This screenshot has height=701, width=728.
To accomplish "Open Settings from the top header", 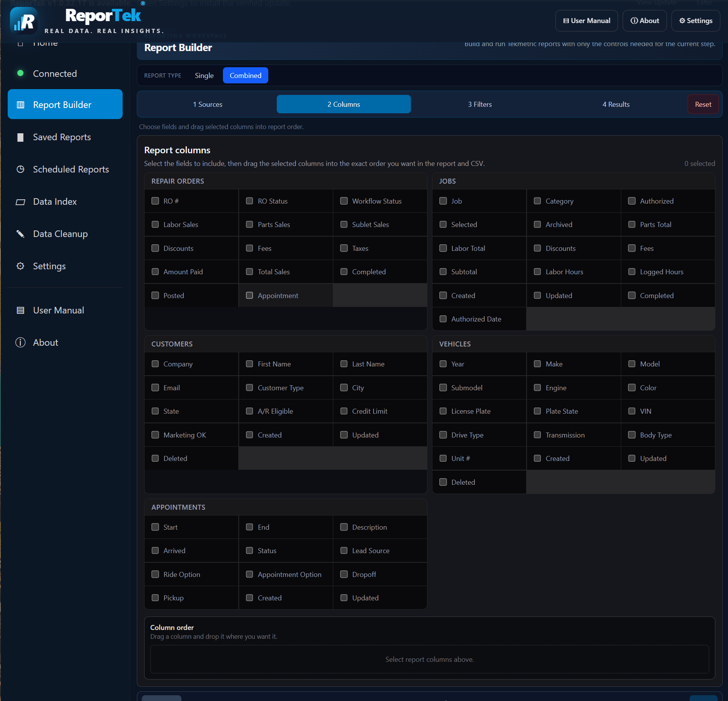I will tap(696, 21).
